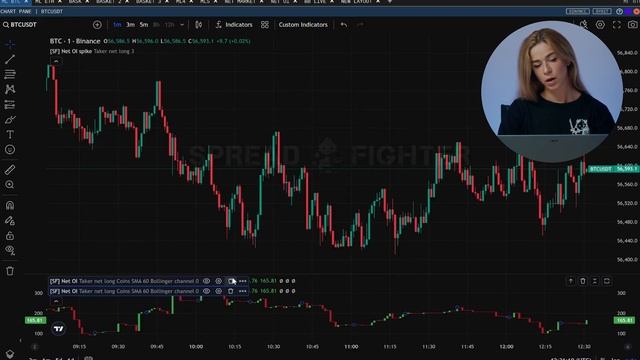This screenshot has height=360, width=640.
Task: Toggle visibility of first Net OI indicator
Action: click(207, 281)
